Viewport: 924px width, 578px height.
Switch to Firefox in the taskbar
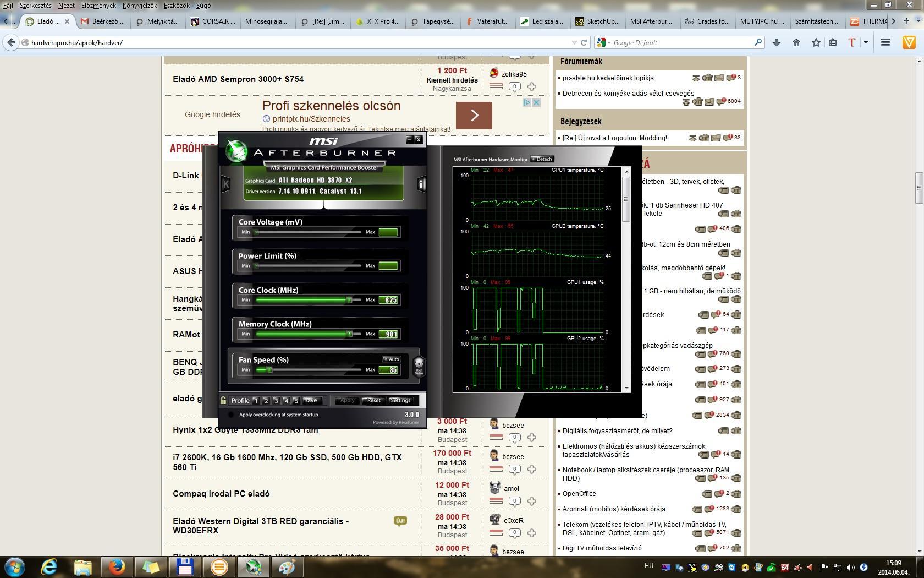point(117,567)
